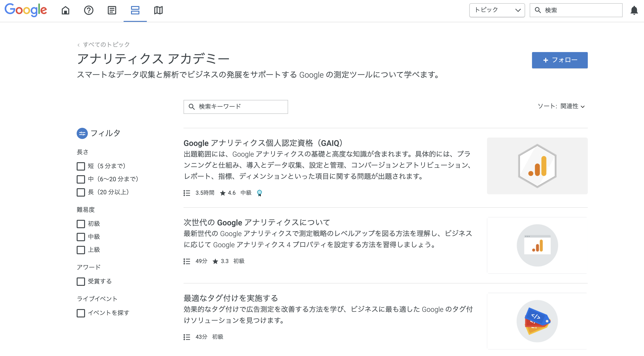This screenshot has height=356, width=644.
Task: Click the 初級 label on the 49分 course
Action: coord(239,261)
